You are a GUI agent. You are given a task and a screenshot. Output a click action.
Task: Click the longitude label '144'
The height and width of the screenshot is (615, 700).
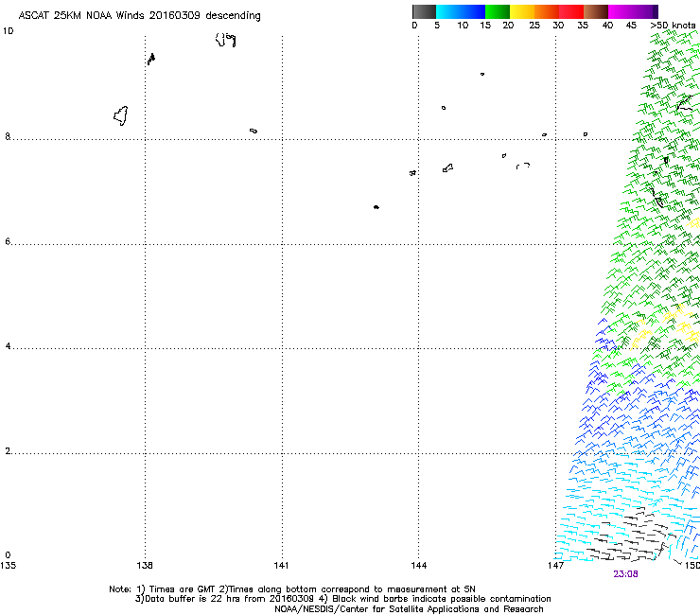419,566
